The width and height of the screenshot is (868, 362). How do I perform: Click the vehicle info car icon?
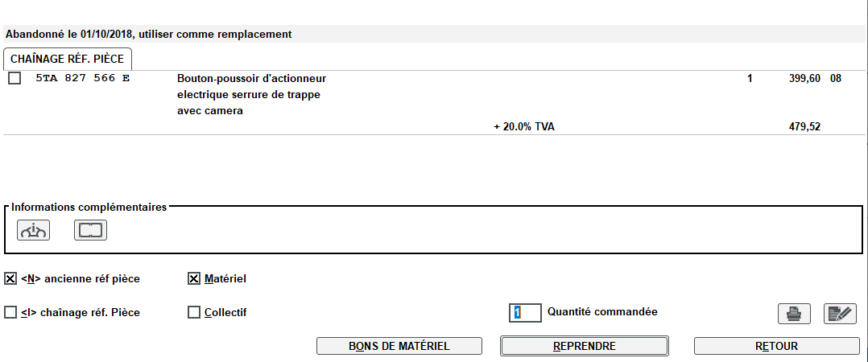coord(33,231)
